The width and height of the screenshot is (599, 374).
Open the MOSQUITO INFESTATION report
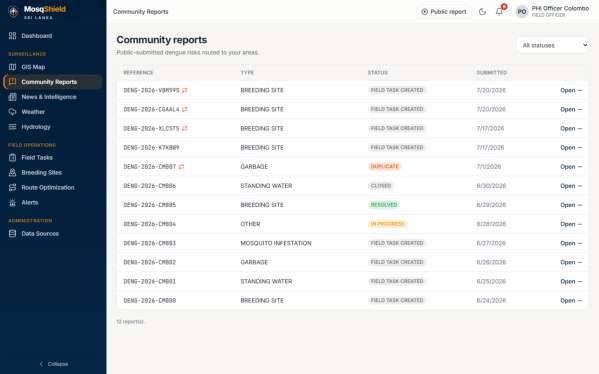coord(571,243)
